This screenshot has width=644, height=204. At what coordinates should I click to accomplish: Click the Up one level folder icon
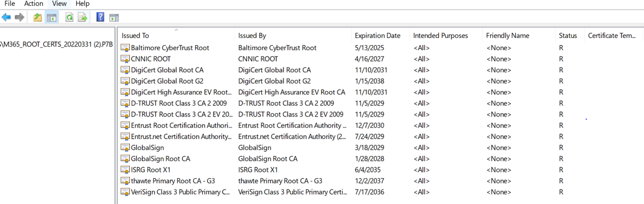click(37, 18)
